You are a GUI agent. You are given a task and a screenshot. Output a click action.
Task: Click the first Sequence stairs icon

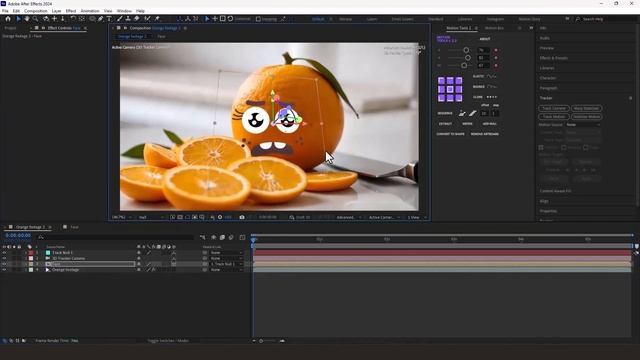point(462,113)
